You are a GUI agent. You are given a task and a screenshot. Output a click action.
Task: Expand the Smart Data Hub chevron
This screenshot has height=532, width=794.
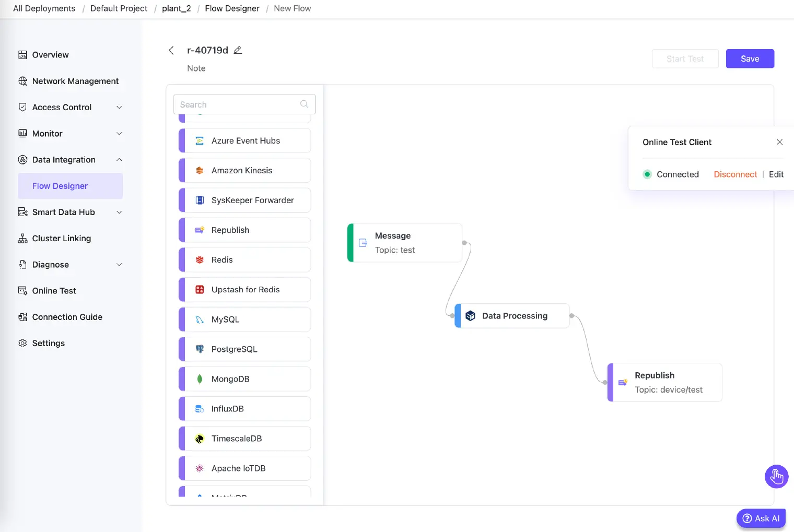pyautogui.click(x=119, y=212)
